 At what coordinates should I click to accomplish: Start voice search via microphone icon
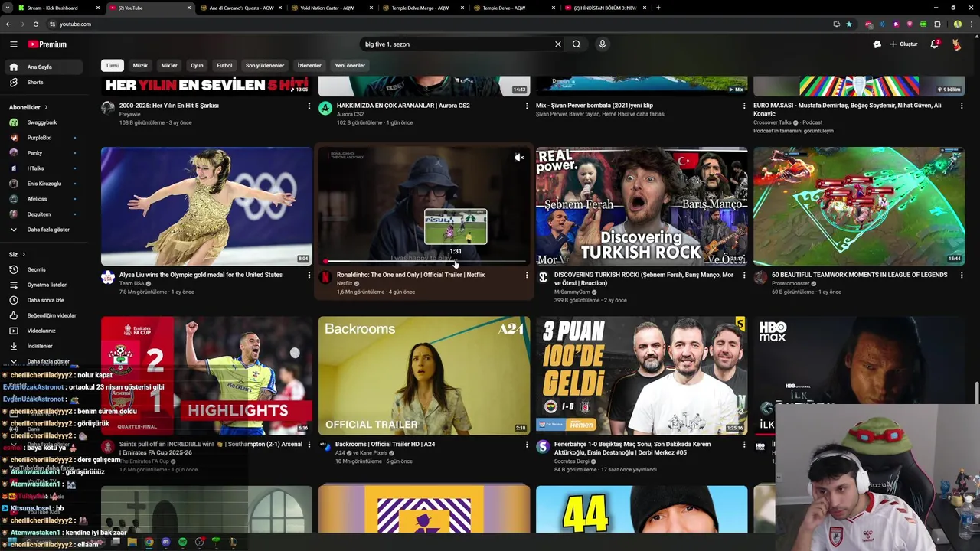(x=603, y=44)
